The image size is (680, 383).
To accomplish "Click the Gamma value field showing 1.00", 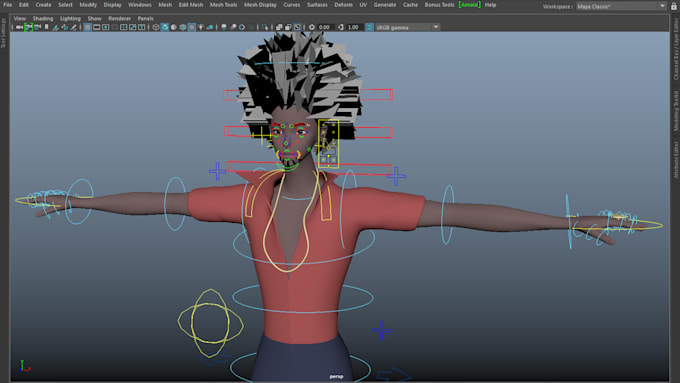I will pos(353,27).
